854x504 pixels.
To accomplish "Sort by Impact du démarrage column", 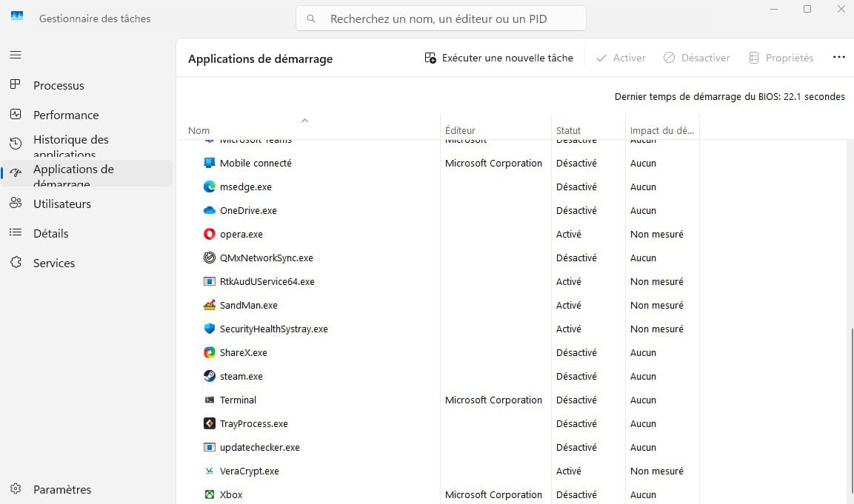I will click(661, 130).
